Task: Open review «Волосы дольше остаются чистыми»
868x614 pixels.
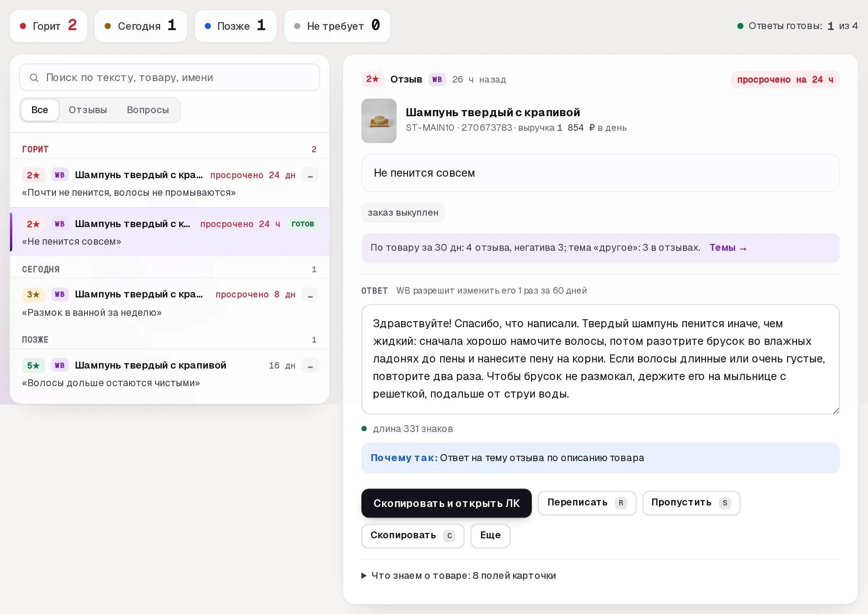Action: click(x=170, y=374)
